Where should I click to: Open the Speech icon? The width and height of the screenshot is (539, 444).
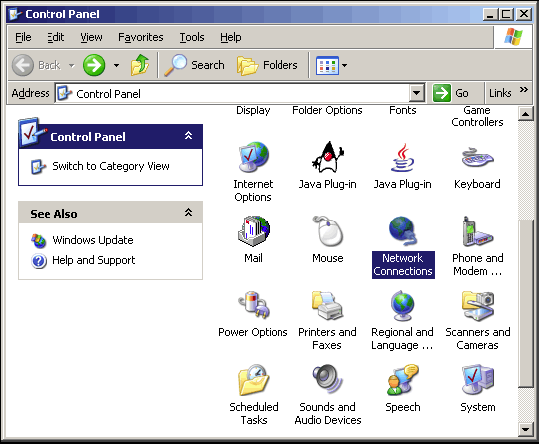pos(403,380)
